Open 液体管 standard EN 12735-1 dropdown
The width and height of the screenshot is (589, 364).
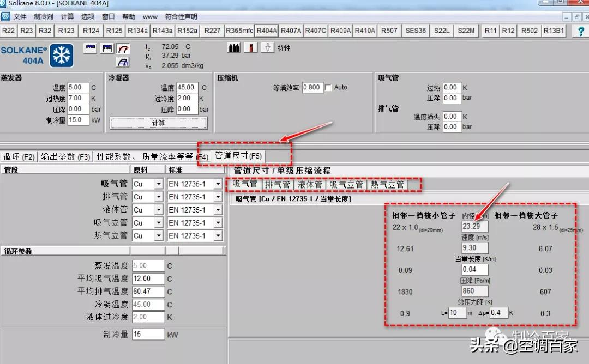coord(218,210)
